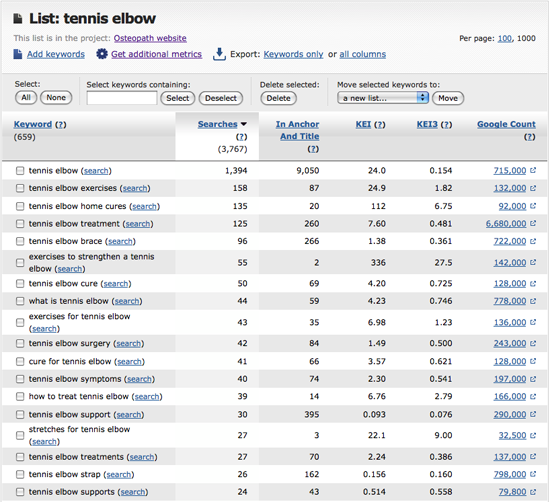
Task: Sort by In Anchor And Title column
Action: point(297,130)
